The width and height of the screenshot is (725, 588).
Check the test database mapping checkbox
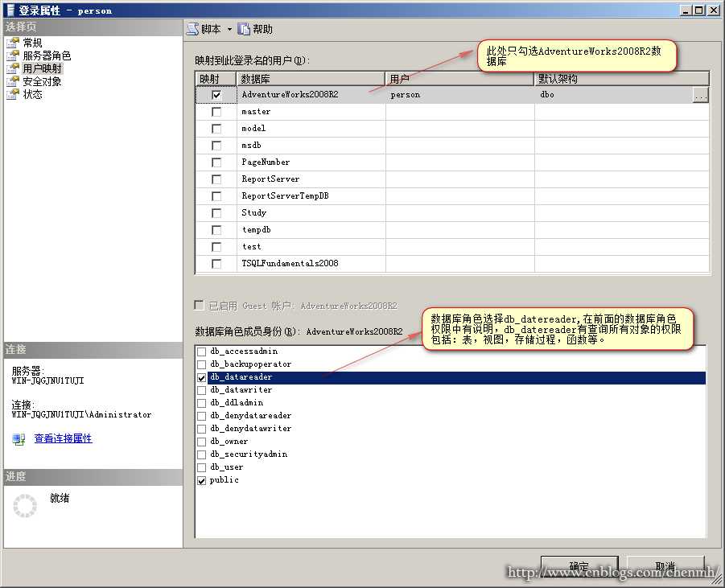pos(216,247)
